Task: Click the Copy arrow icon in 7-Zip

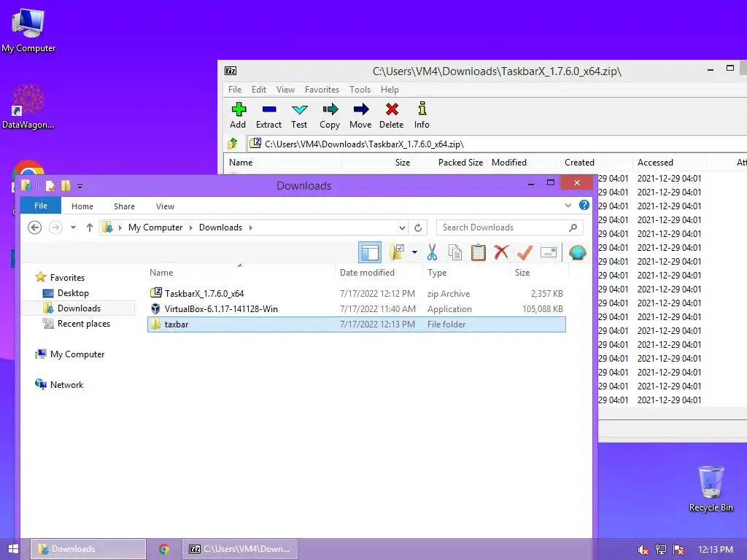Action: coord(330,115)
